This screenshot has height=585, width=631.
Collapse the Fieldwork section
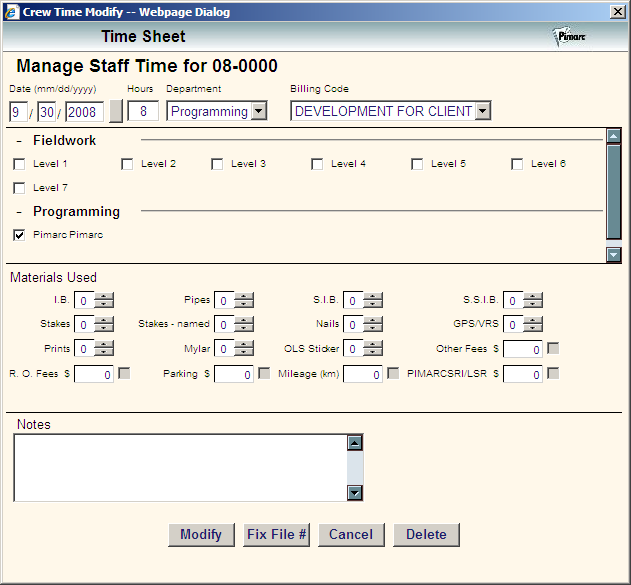(x=19, y=141)
